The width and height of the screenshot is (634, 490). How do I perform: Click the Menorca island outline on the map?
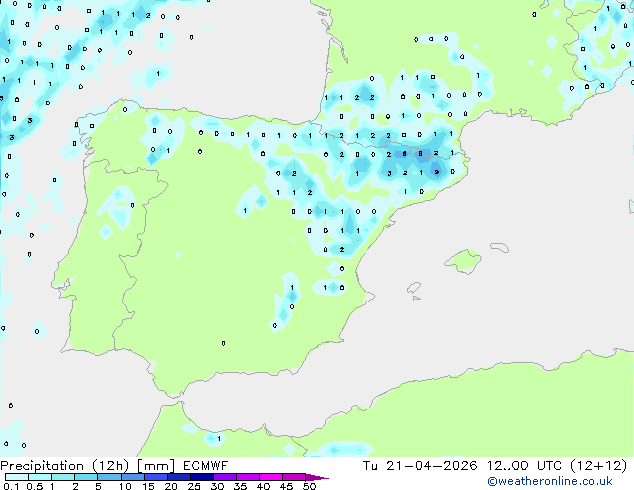tap(500, 247)
